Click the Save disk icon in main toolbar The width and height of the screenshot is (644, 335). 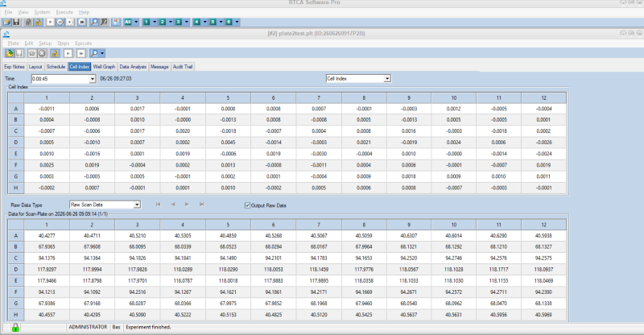(x=16, y=22)
